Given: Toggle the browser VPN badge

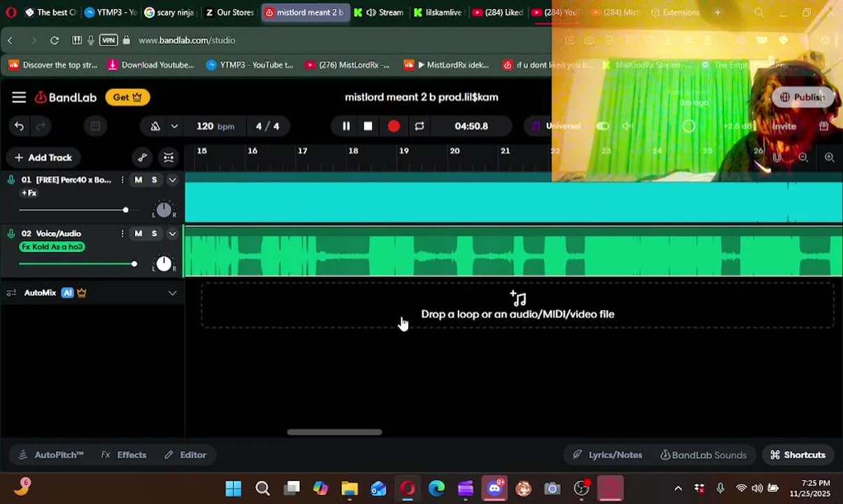Looking at the screenshot, I should click(x=108, y=41).
